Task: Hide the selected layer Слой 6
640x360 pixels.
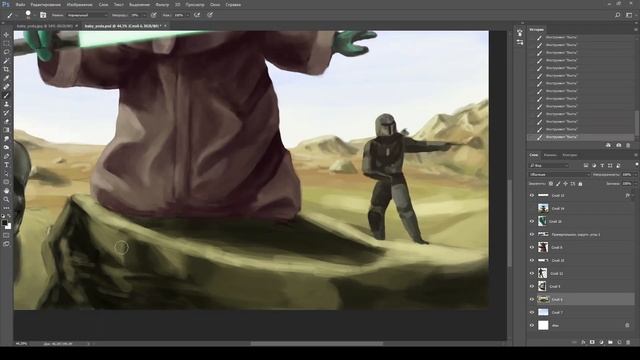Action: coord(532,299)
